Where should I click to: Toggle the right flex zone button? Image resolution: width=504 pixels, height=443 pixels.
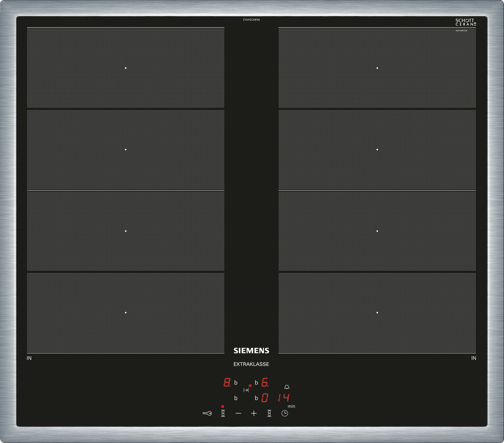(x=269, y=413)
